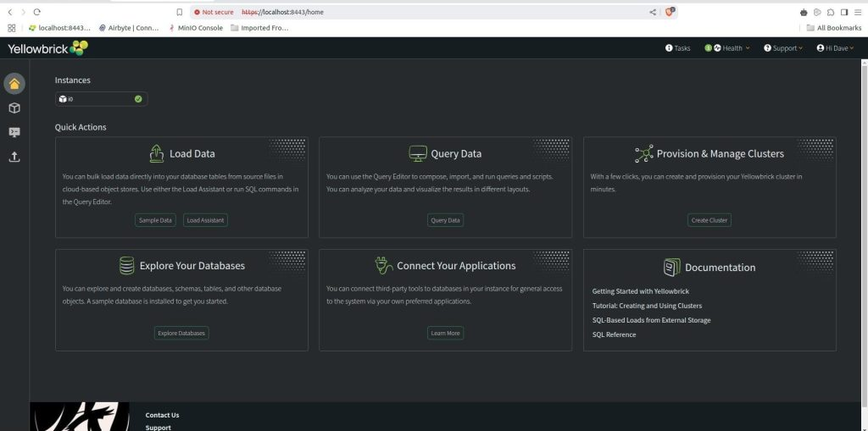Click the bookmark icon in address bar
The image size is (868, 431).
180,12
